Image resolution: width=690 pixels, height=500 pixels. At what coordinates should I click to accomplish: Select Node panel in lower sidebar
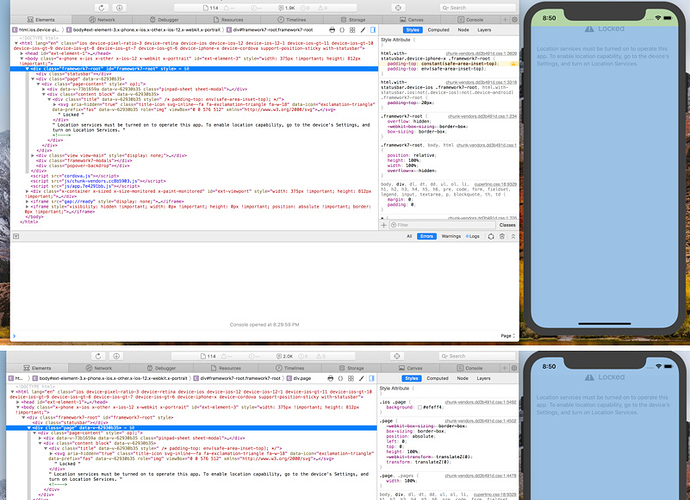tap(462, 378)
